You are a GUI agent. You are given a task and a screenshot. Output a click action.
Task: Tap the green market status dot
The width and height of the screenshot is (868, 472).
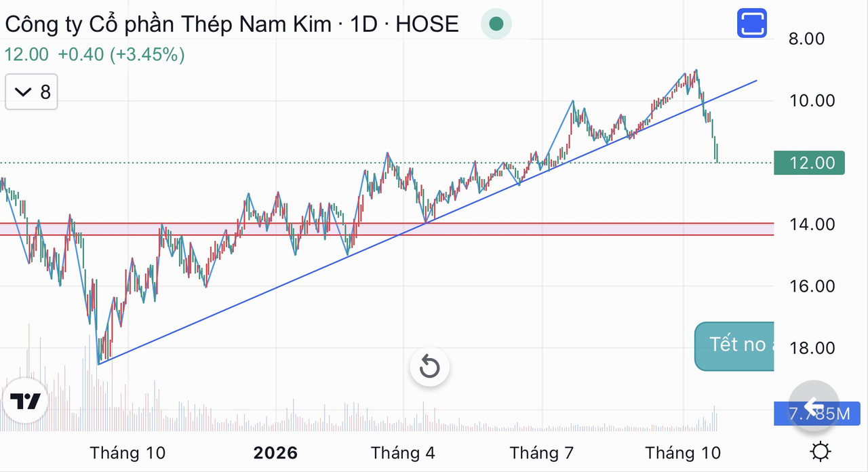(496, 24)
